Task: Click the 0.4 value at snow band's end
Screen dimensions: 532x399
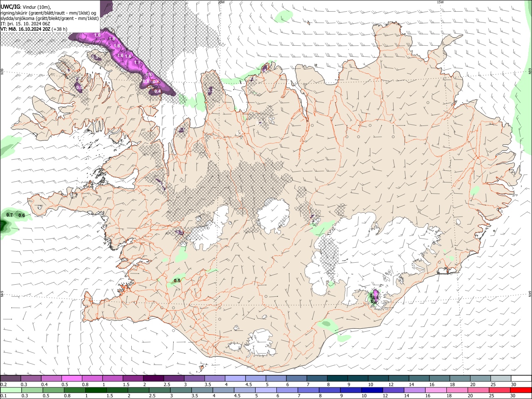Action: pos(158,91)
